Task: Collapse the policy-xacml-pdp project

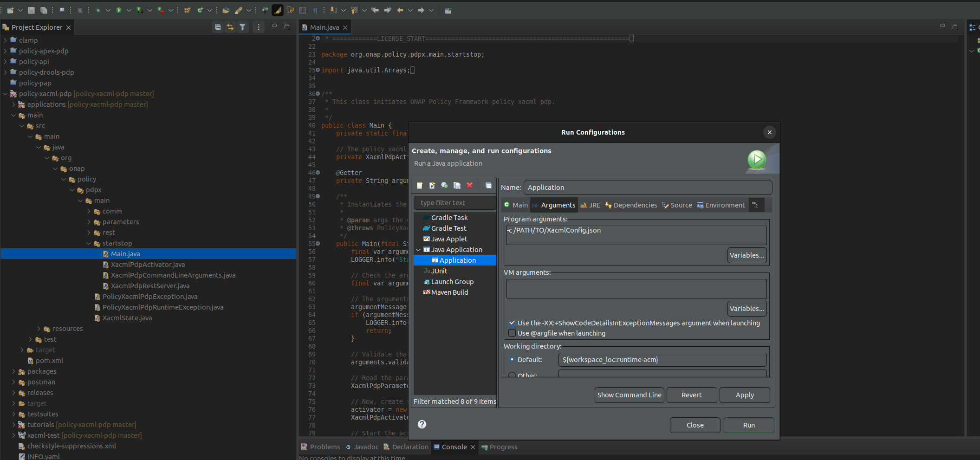Action: [x=5, y=94]
